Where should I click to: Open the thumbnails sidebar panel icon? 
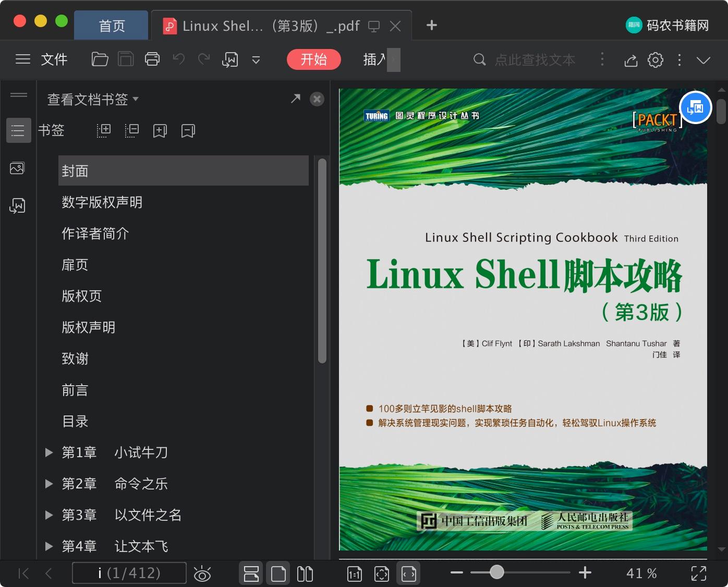[17, 168]
